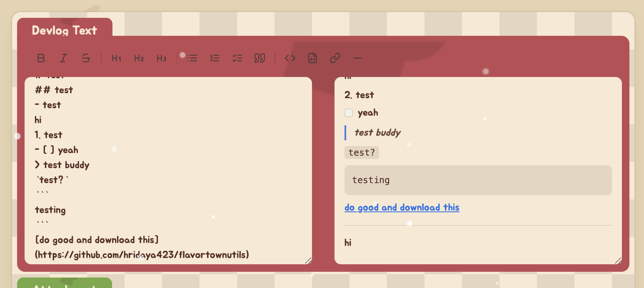Insert a blockquote
Image resolution: width=644 pixels, height=288 pixels.
click(260, 58)
